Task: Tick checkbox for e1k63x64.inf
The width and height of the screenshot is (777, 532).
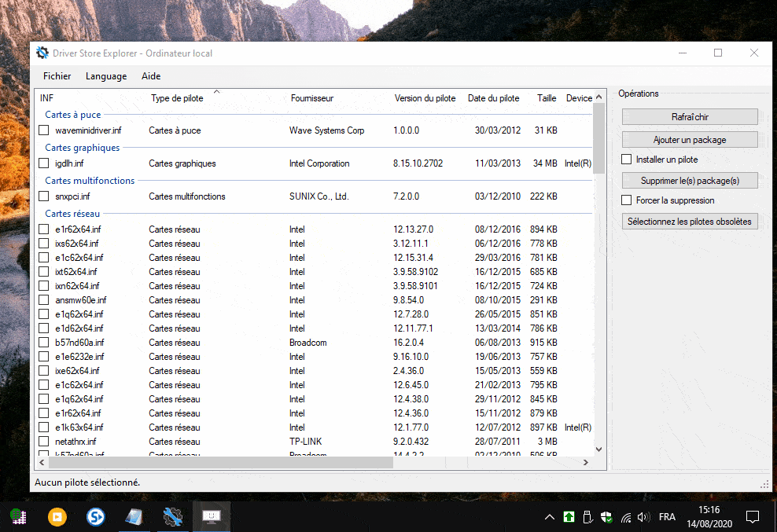Action: point(43,427)
